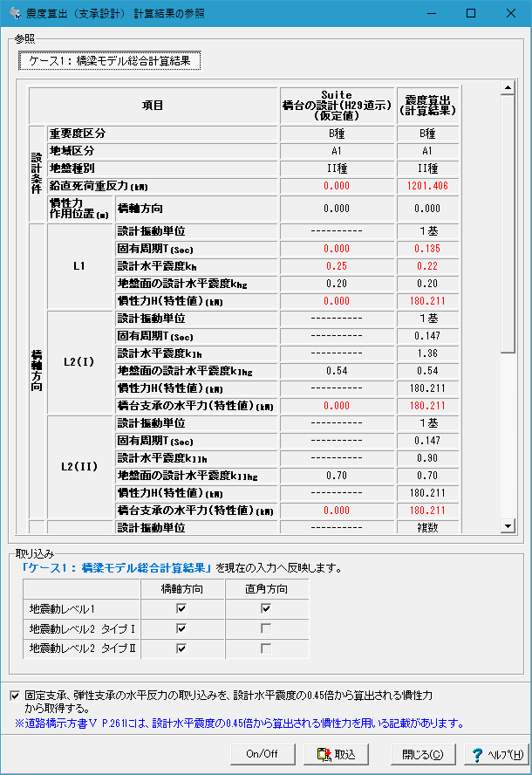Click the Suite 橋台の設計 column header
This screenshot has height=775, width=532.
point(337,106)
